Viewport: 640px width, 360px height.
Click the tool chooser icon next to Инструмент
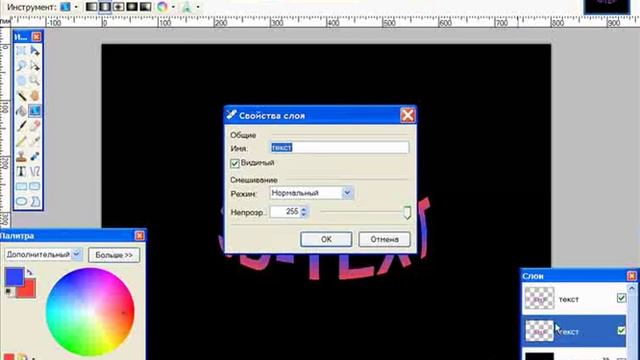point(65,7)
